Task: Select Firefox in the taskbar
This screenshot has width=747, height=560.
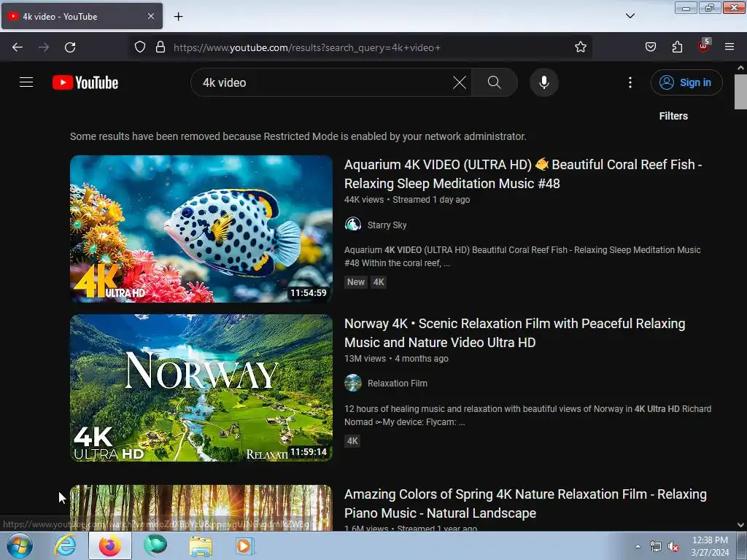Action: coord(109,545)
